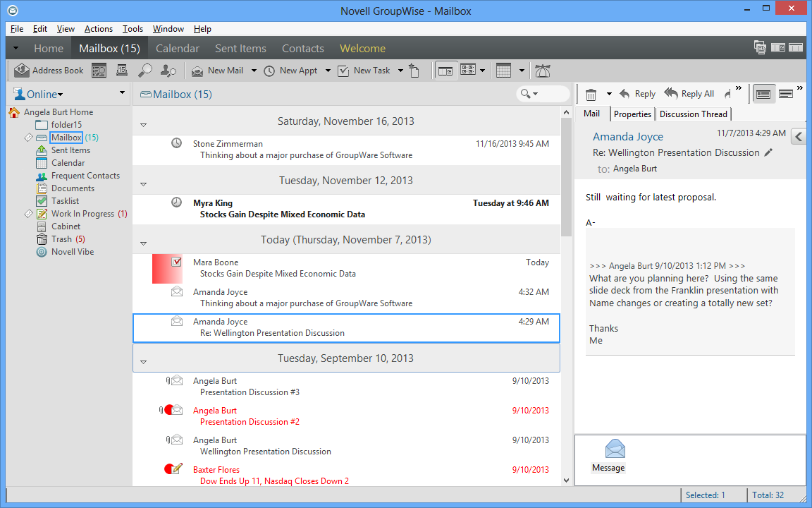Click the Reply button
This screenshot has height=508, width=812.
[x=637, y=94]
